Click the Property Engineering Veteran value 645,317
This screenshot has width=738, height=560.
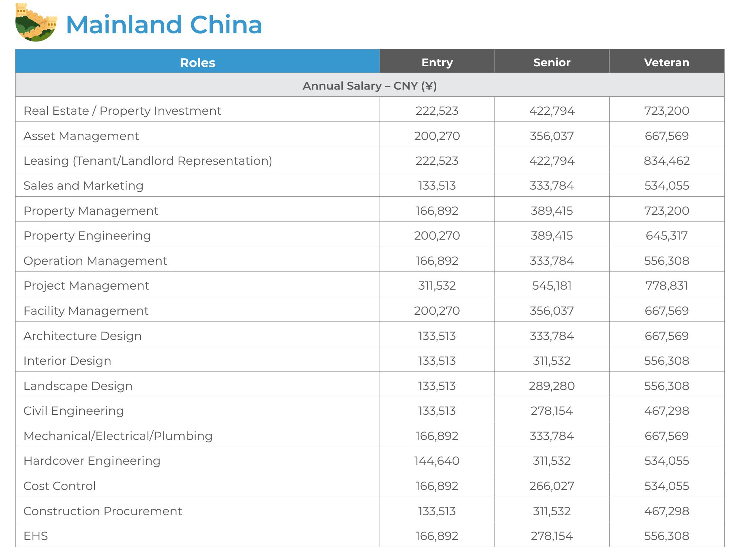tap(666, 236)
